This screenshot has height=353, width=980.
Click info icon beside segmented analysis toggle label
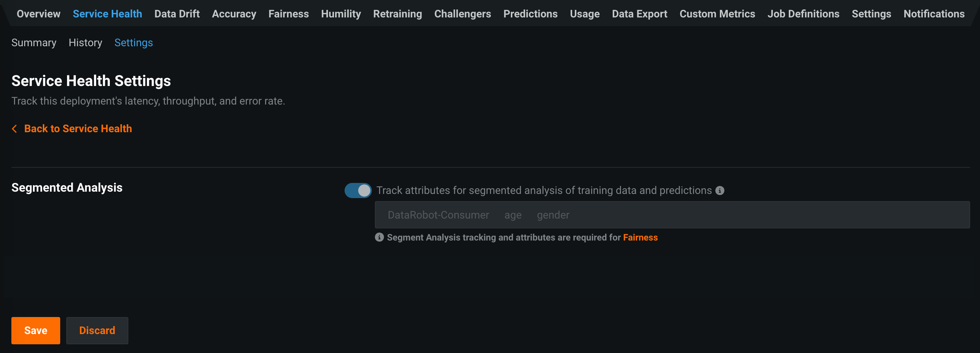(x=719, y=191)
